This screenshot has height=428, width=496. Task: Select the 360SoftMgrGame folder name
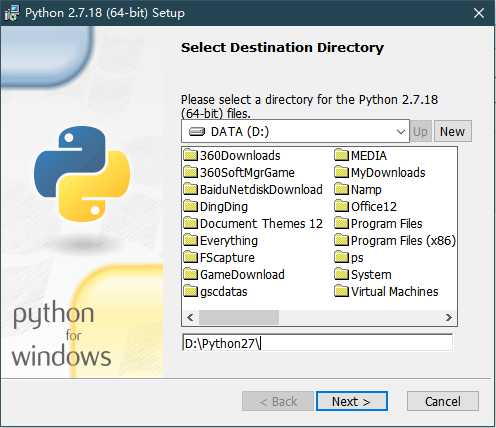tap(247, 173)
